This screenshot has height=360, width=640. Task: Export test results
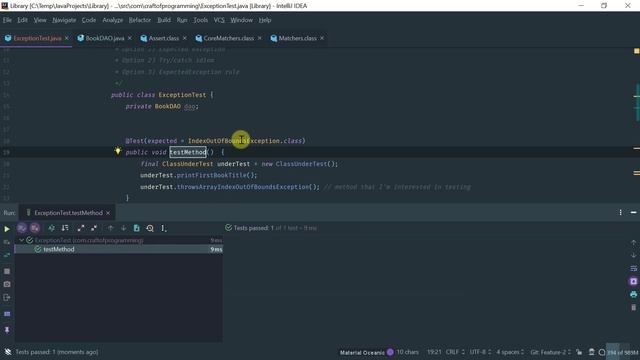(137, 228)
